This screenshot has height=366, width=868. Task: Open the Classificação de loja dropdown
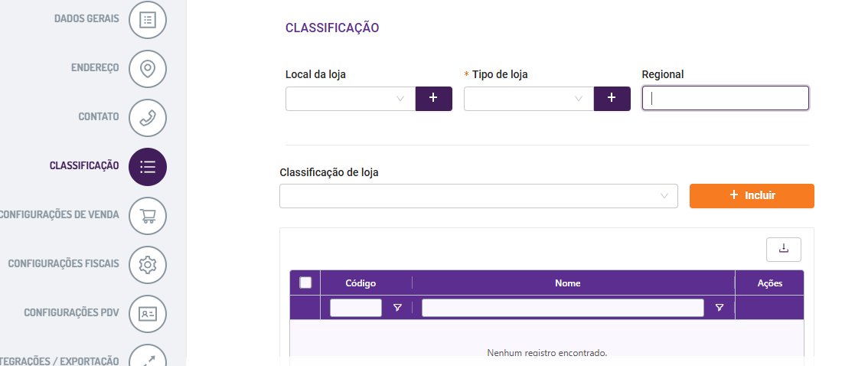tap(478, 196)
